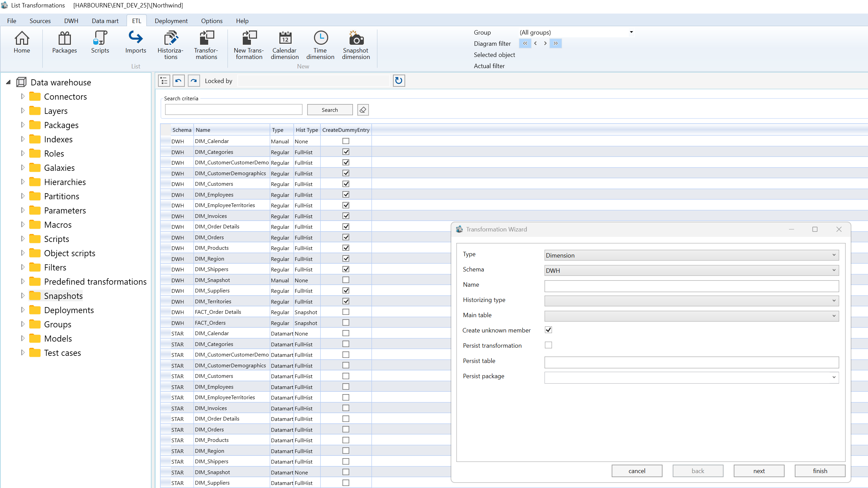The width and height of the screenshot is (868, 488).
Task: Open the Main table dropdown
Action: (x=692, y=316)
